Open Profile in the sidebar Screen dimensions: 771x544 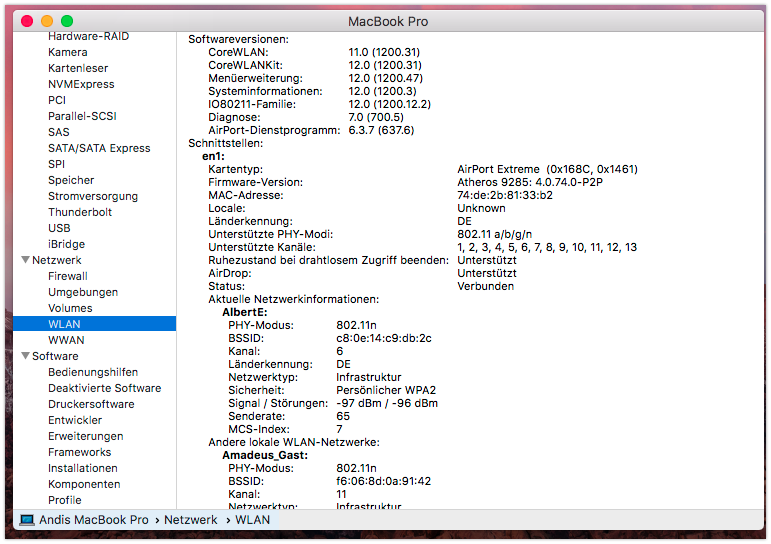(x=65, y=500)
